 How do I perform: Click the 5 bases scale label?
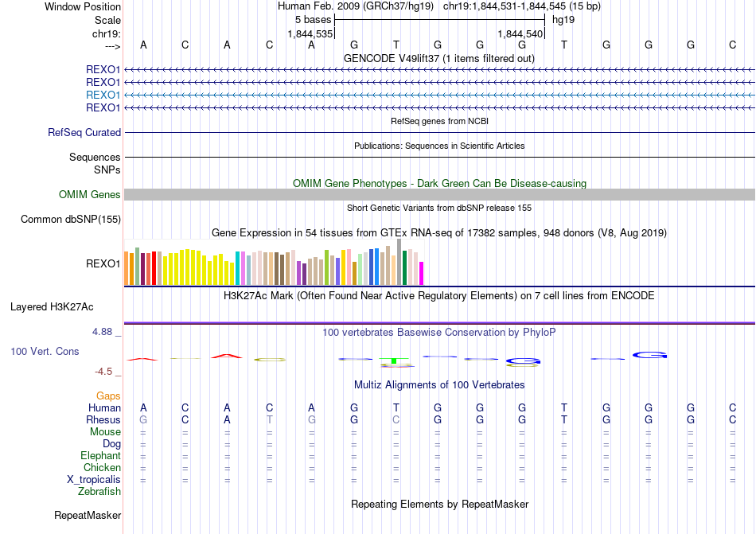(313, 20)
